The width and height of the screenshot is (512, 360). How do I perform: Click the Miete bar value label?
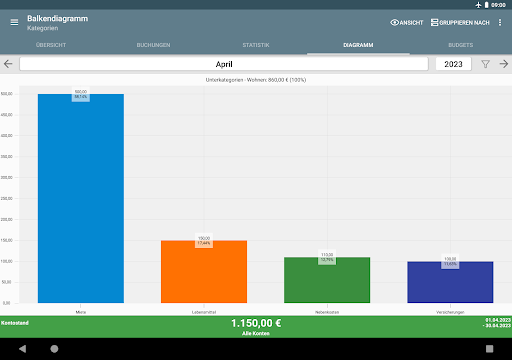point(81,94)
